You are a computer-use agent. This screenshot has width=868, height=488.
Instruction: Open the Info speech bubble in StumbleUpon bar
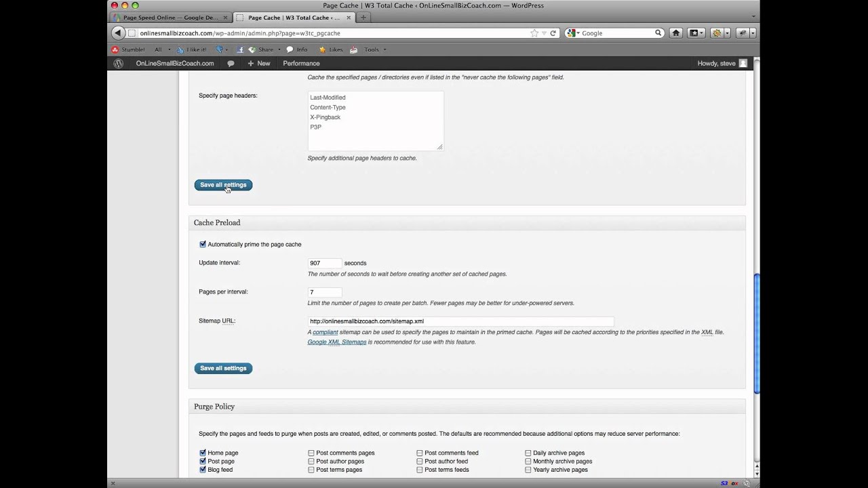coord(290,49)
